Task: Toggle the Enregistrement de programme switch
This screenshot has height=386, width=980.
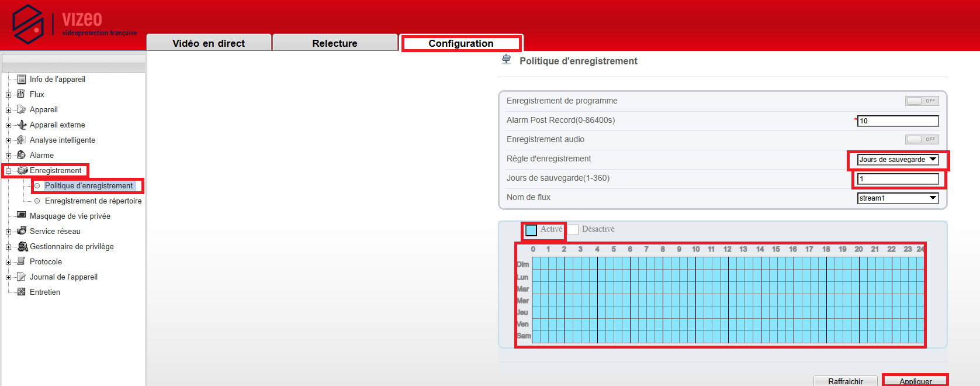Action: tap(922, 101)
